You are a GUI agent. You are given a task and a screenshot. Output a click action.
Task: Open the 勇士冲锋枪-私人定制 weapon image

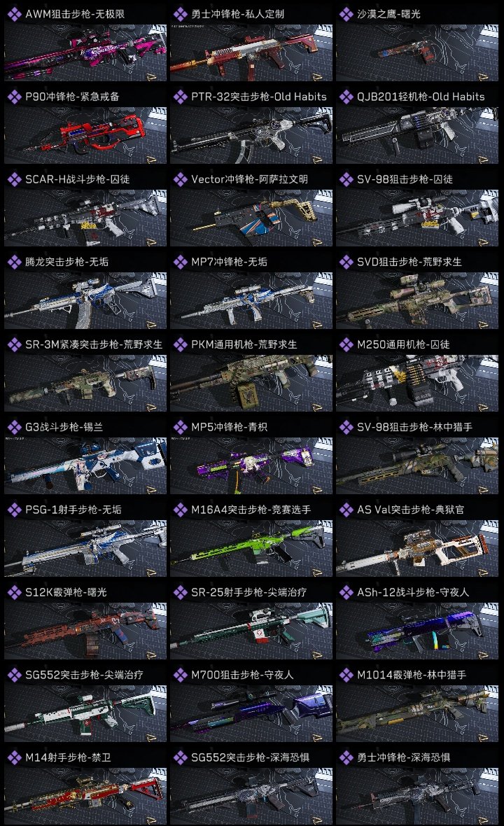[x=251, y=52]
